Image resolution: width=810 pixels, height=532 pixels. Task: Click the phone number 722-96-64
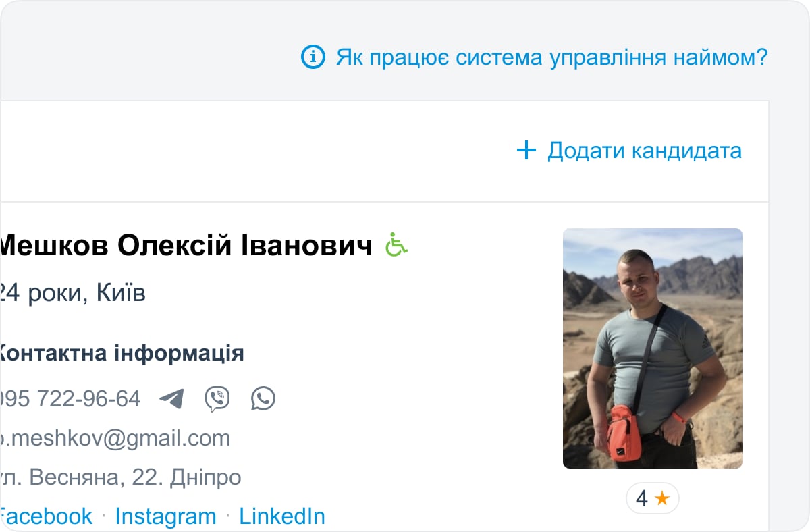(70, 399)
